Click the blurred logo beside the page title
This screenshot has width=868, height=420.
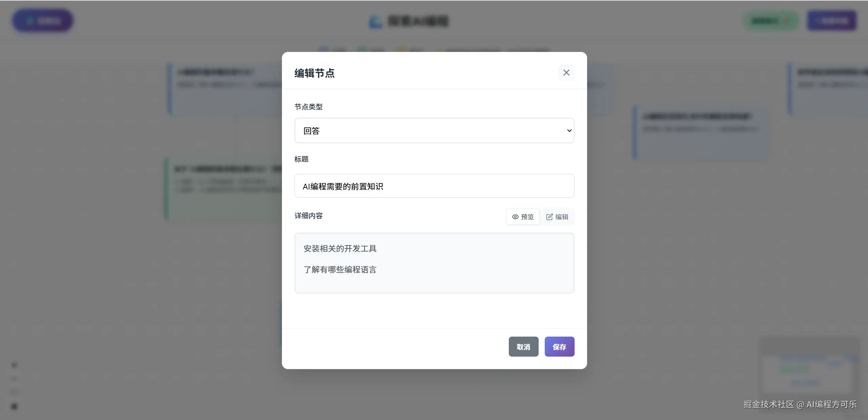click(x=375, y=22)
